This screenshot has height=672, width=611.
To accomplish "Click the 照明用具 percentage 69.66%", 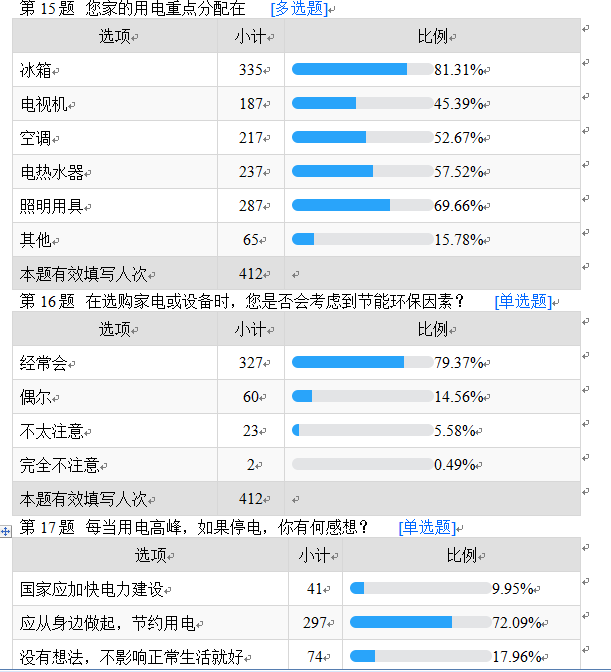I will 458,206.
